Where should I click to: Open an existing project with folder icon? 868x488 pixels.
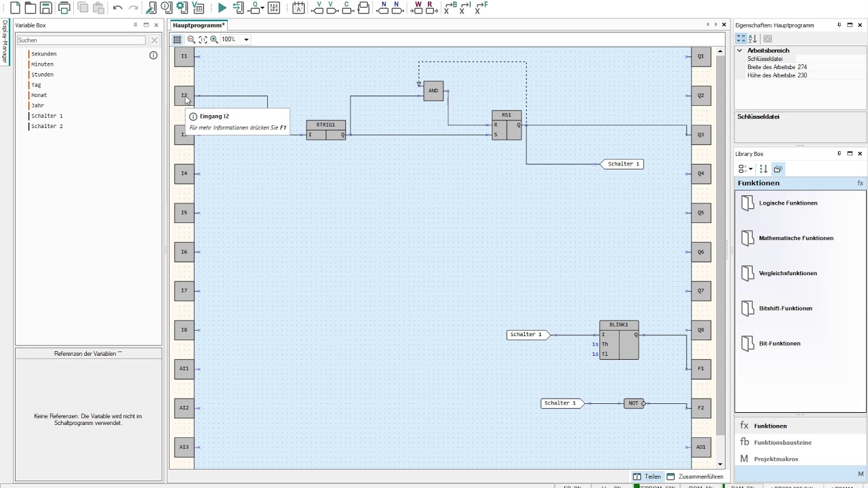[x=31, y=8]
